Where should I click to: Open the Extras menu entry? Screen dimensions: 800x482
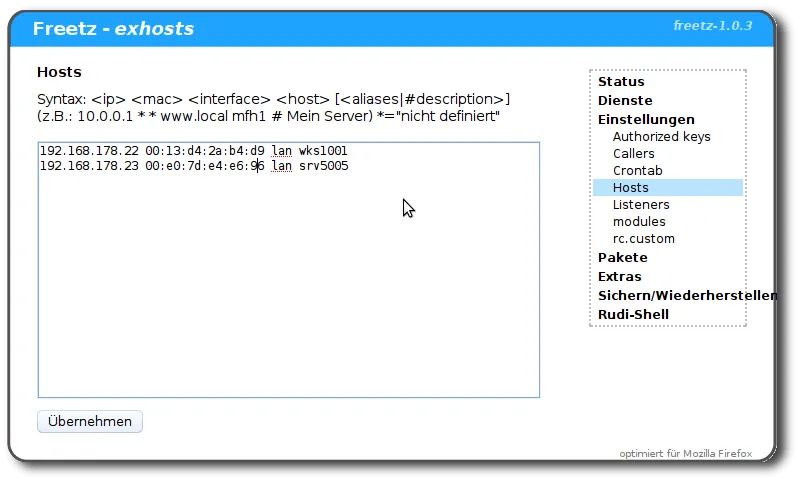pyautogui.click(x=620, y=277)
